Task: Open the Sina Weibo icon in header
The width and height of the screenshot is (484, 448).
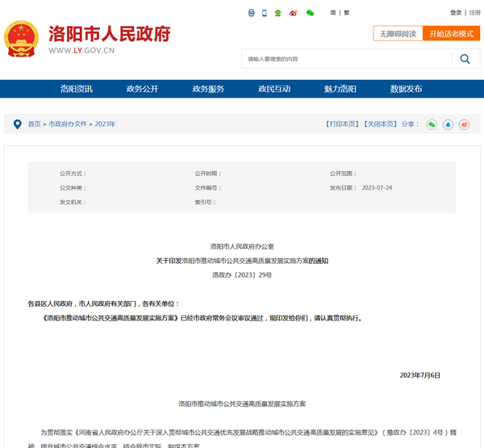Action: point(293,13)
